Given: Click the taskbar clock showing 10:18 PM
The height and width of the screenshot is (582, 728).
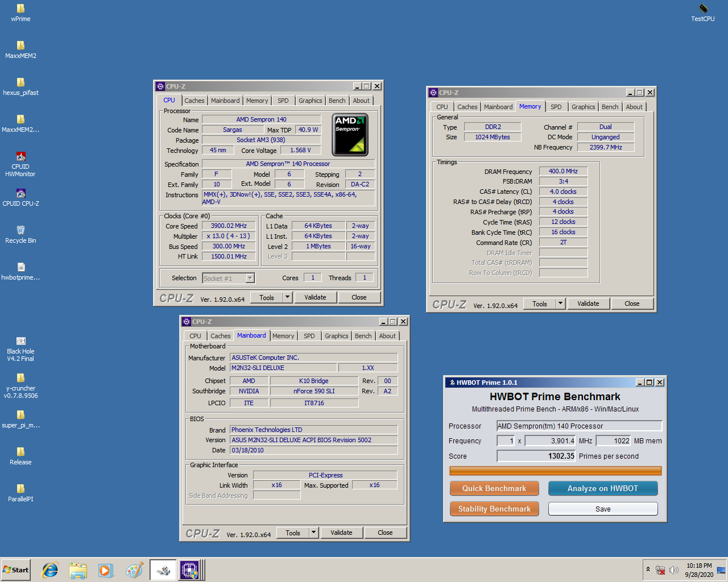Looking at the screenshot, I should [x=699, y=570].
